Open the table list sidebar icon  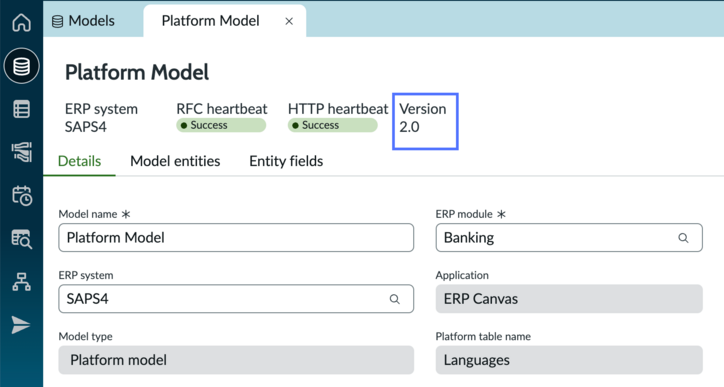[21, 109]
